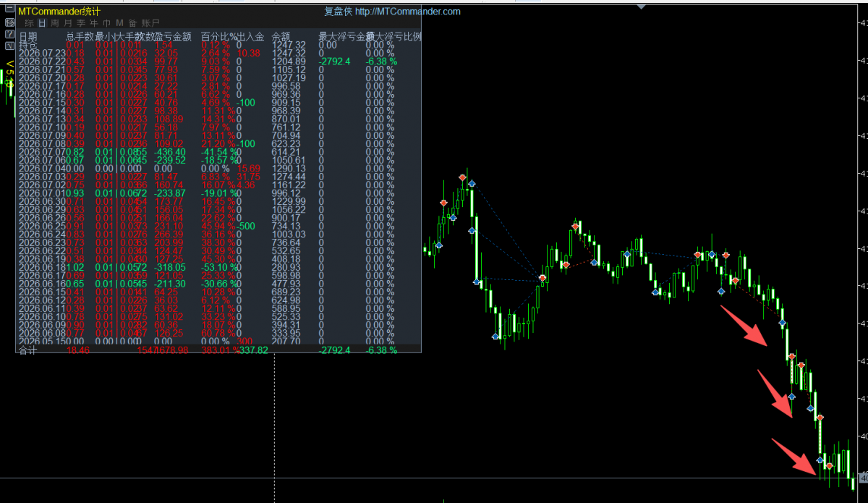Open the question mark help icon
The width and height of the screenshot is (868, 503).
(x=9, y=34)
